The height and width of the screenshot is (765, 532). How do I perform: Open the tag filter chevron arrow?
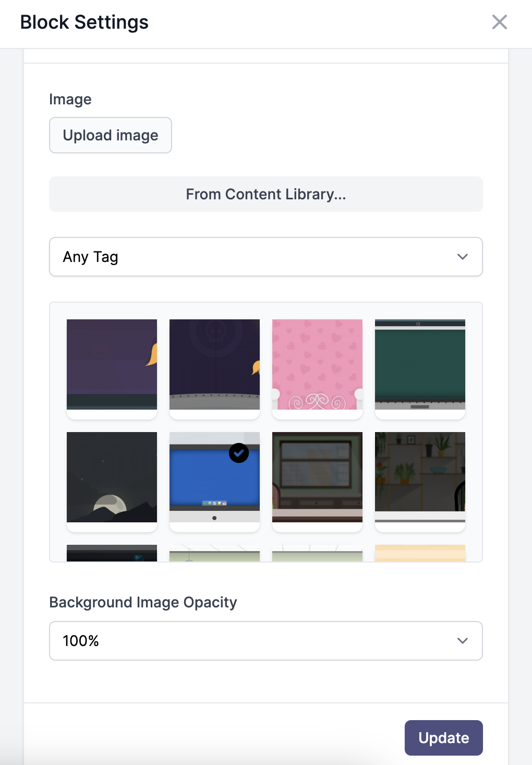click(461, 257)
